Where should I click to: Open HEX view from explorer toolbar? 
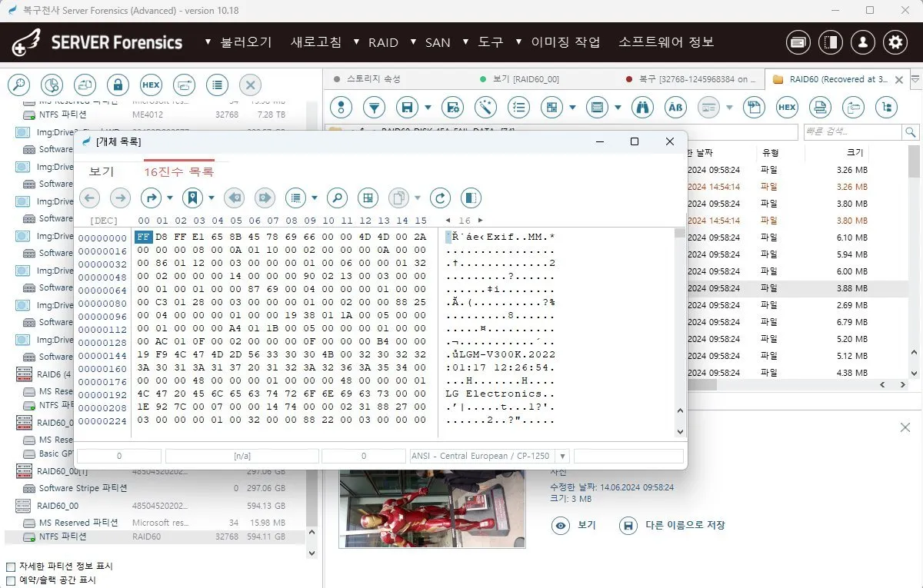point(786,107)
